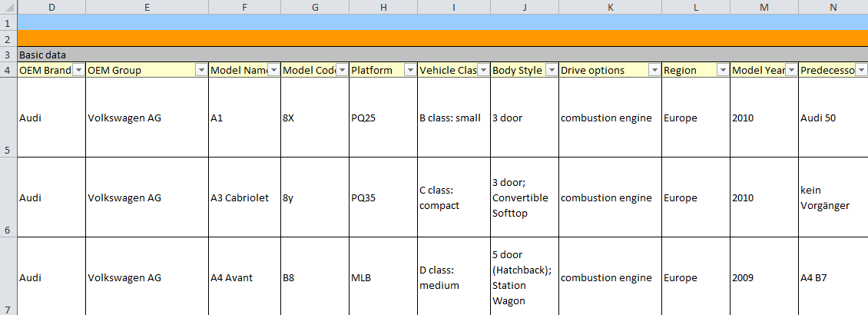Open the Model Year filter dropdown
868x315 pixels.
click(x=792, y=71)
